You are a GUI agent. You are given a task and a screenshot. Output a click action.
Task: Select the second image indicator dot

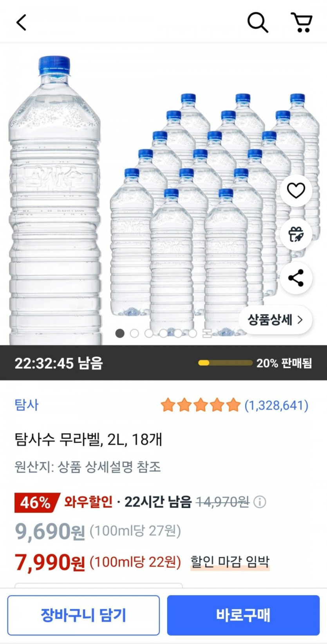[134, 333]
